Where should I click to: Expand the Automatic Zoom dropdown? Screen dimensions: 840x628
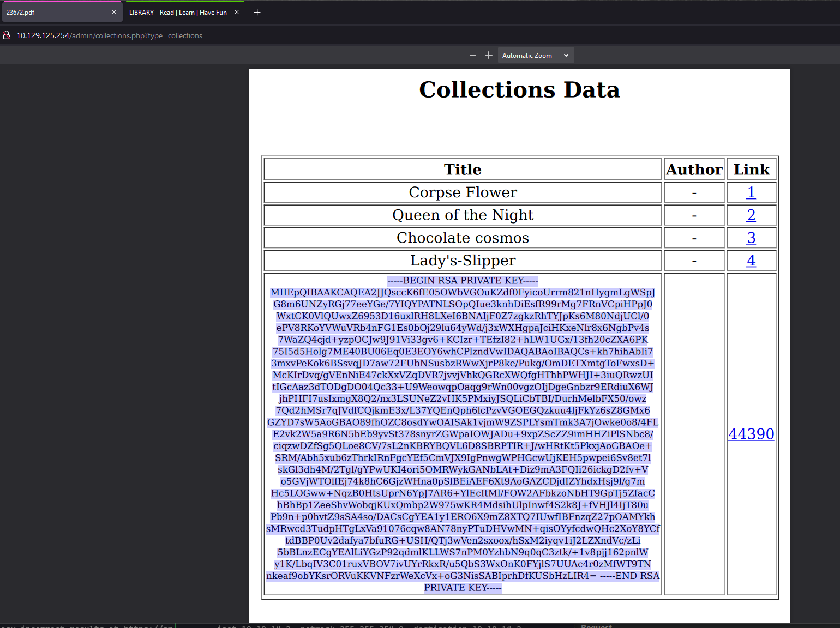click(536, 55)
